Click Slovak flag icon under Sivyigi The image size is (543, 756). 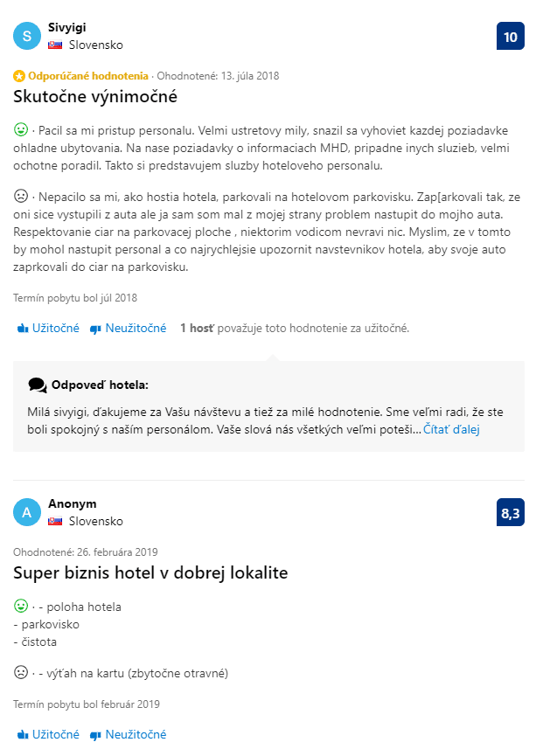tap(55, 45)
